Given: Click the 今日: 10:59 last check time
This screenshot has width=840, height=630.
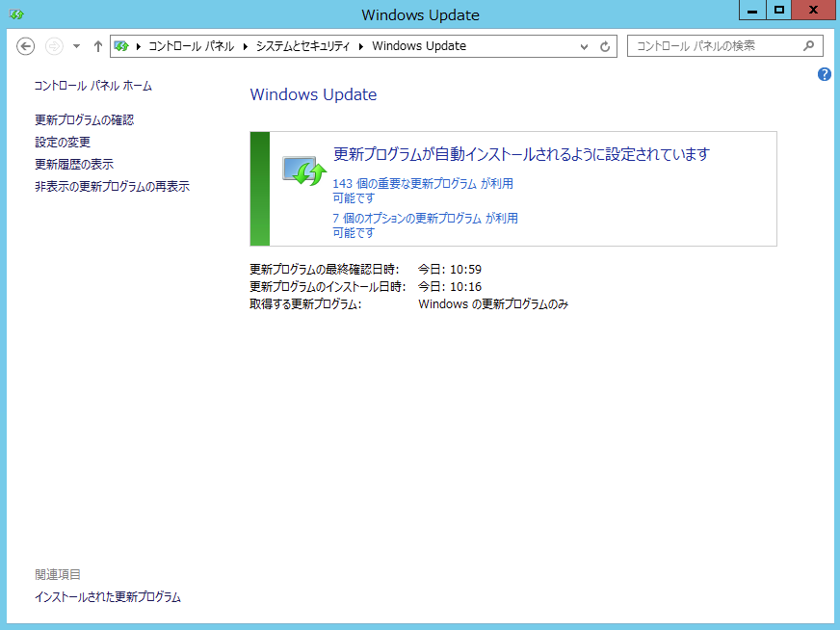Looking at the screenshot, I should coord(450,269).
